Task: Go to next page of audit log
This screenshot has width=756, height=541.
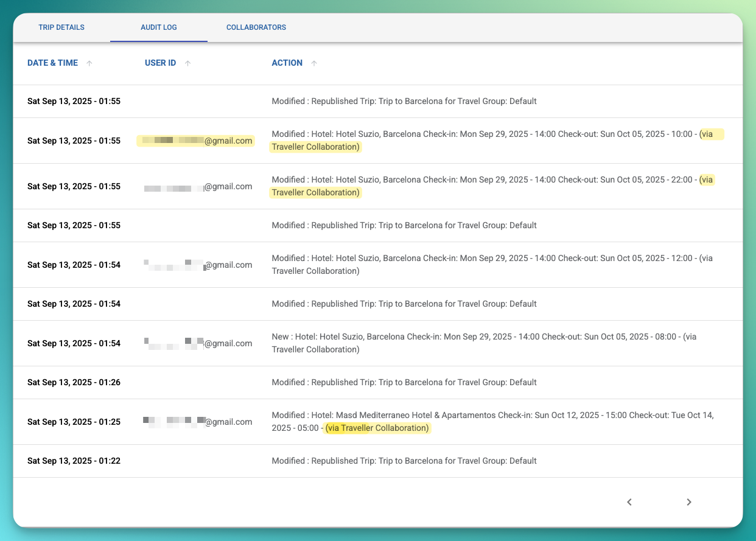Action: click(688, 502)
